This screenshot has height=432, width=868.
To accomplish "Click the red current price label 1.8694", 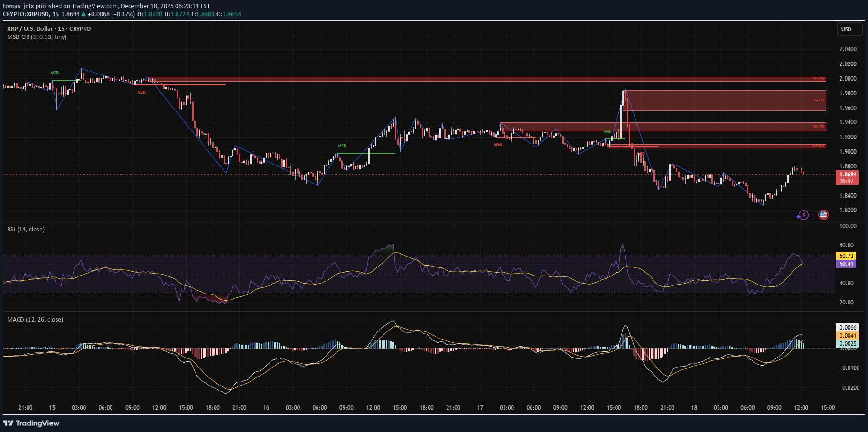I will pos(848,174).
